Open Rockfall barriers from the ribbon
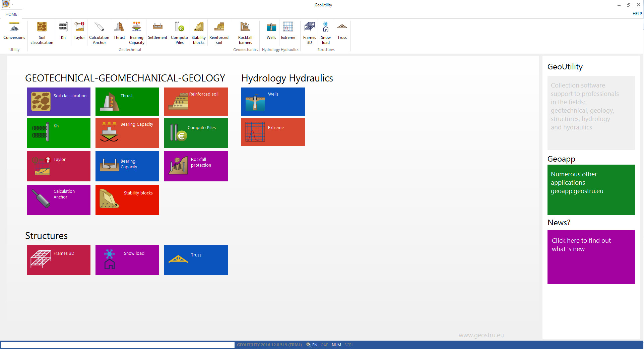 click(x=245, y=33)
